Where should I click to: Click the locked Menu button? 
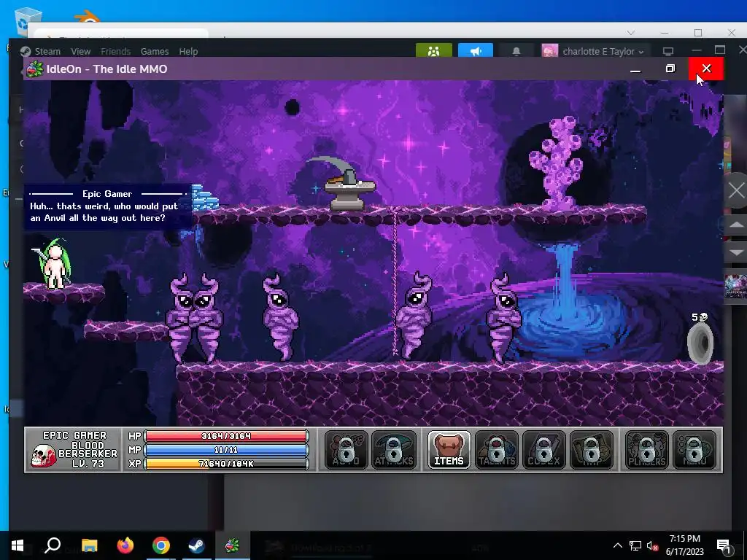tap(694, 450)
